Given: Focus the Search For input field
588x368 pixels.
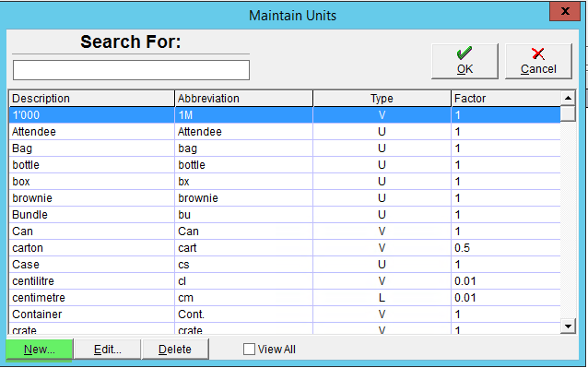Looking at the screenshot, I should click(131, 70).
